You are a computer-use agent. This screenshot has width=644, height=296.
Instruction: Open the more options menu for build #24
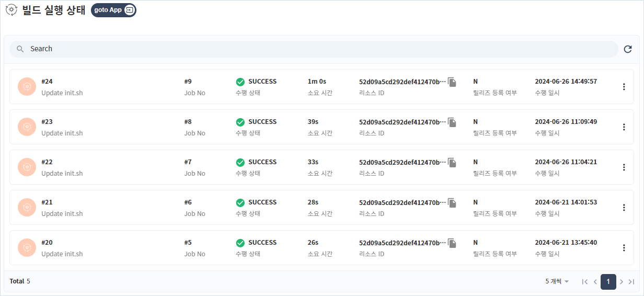[x=624, y=87]
